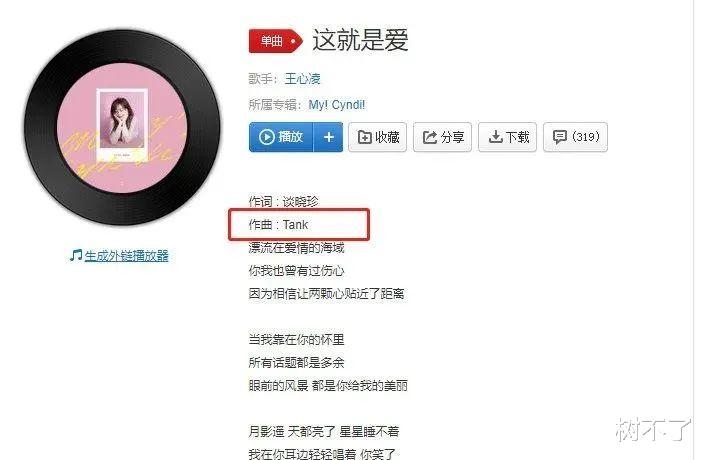Click the music note icon beside 生成外链播放器
The width and height of the screenshot is (706, 460).
coord(76,255)
